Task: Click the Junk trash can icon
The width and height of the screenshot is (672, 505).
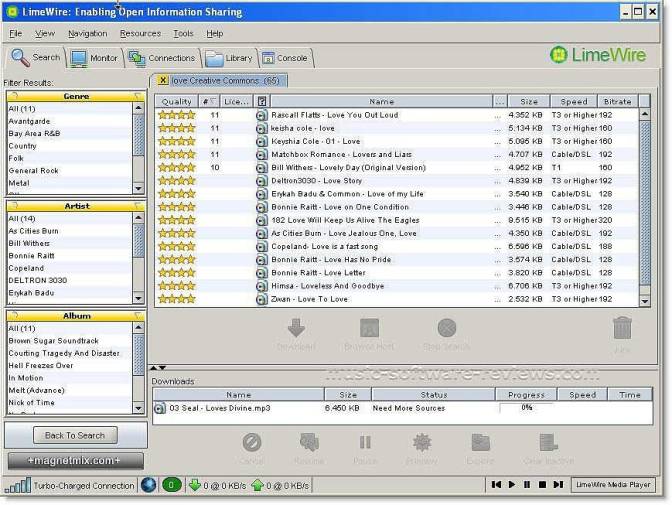Action: tap(622, 328)
